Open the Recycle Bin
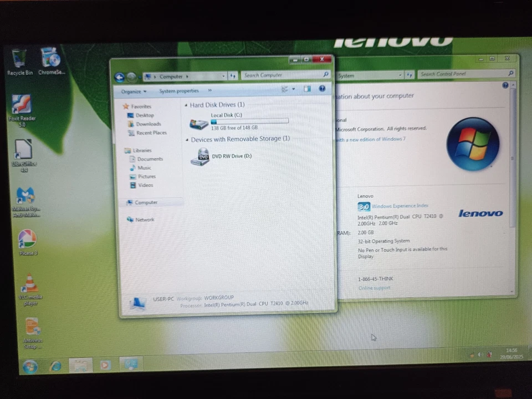 click(x=19, y=57)
